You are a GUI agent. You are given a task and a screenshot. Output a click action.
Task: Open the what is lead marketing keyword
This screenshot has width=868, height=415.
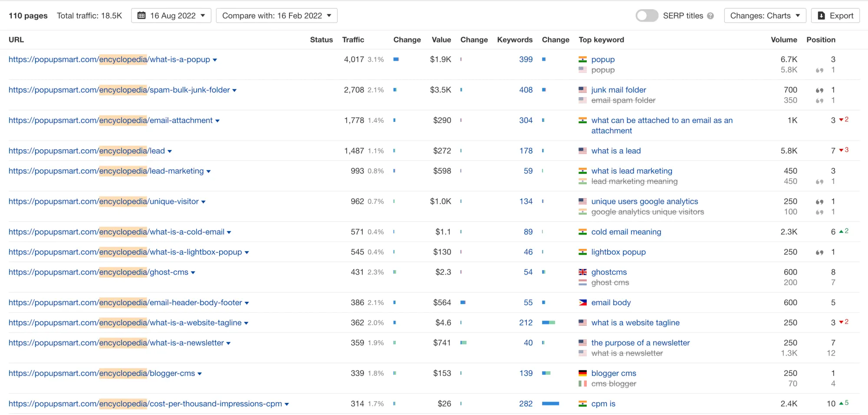tap(631, 171)
